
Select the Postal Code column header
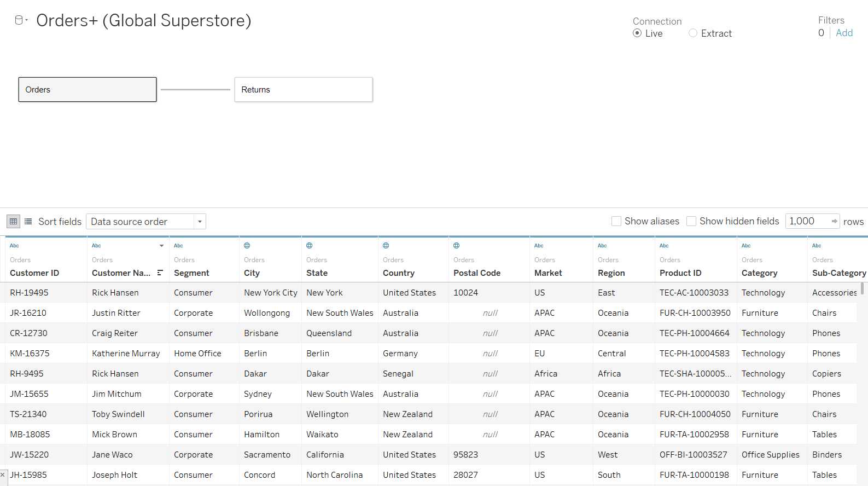(x=477, y=273)
